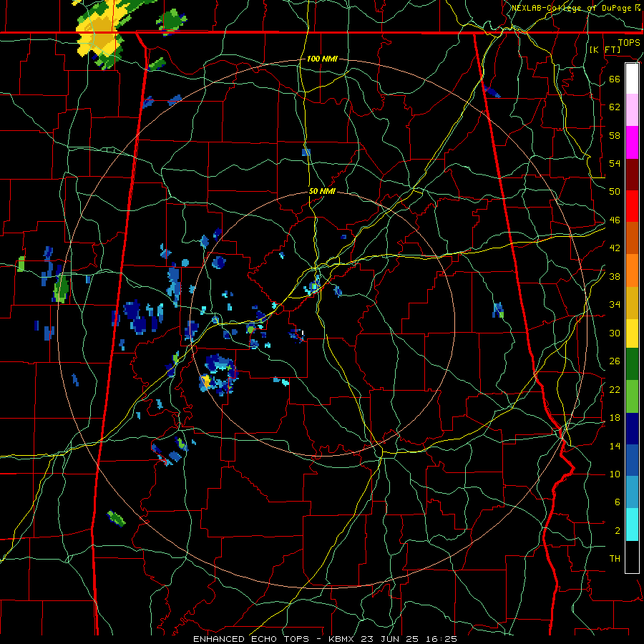Click the black TH threshold swatch

point(632,557)
